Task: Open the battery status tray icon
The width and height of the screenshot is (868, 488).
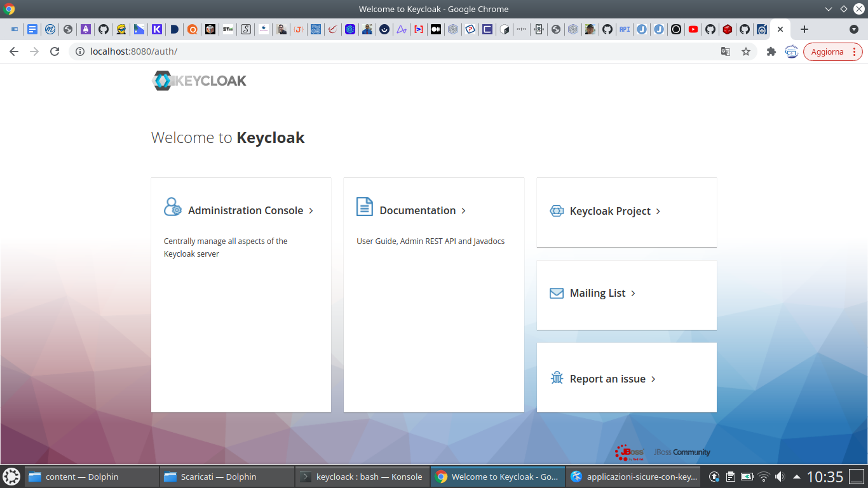Action: pos(747,477)
